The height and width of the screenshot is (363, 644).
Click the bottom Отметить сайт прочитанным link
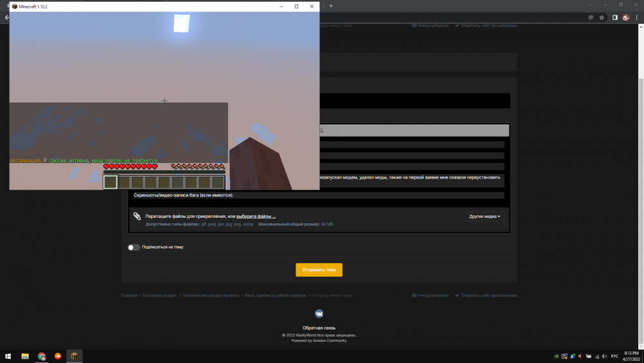(486, 295)
